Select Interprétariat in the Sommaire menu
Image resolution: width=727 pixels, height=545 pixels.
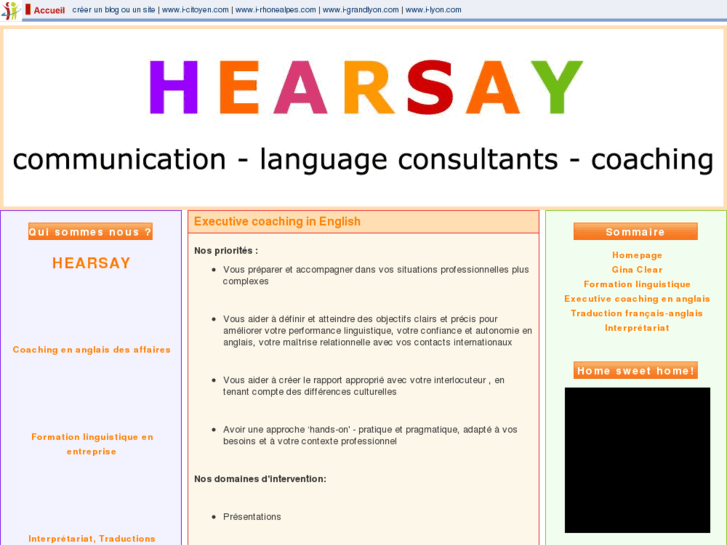[637, 328]
